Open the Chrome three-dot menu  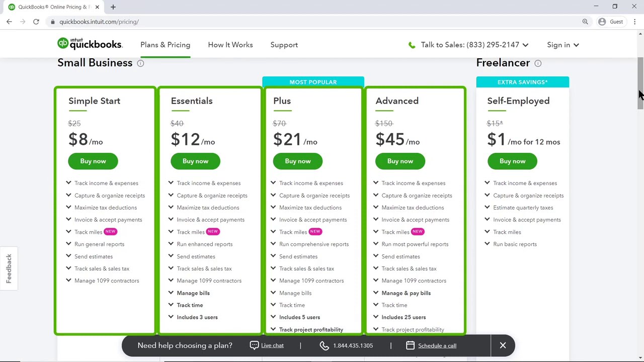(635, 22)
